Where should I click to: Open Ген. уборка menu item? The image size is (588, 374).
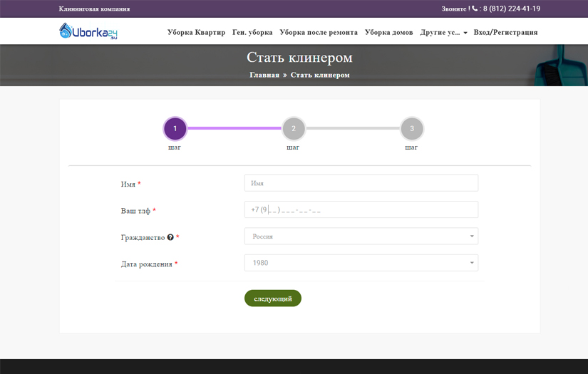pos(252,33)
